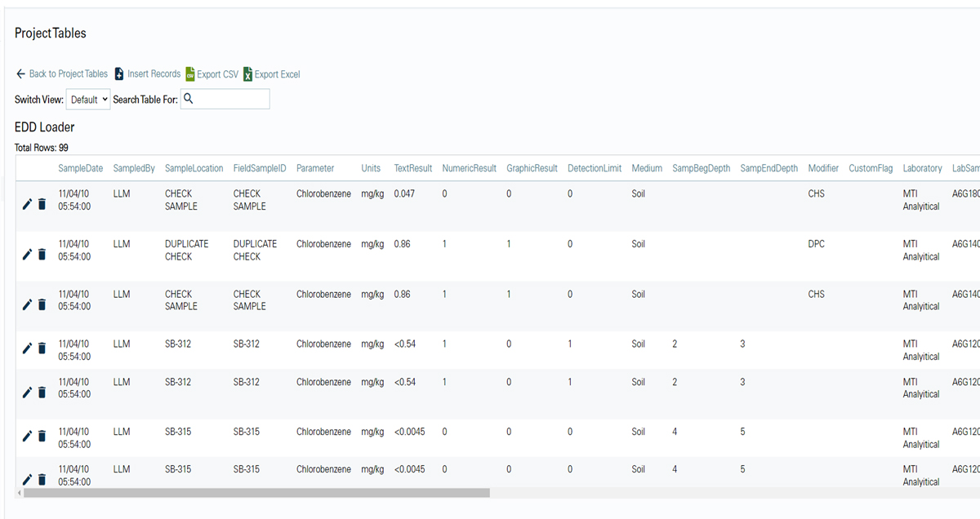Click the Export Excel link text
This screenshot has height=519, width=980.
click(x=277, y=73)
